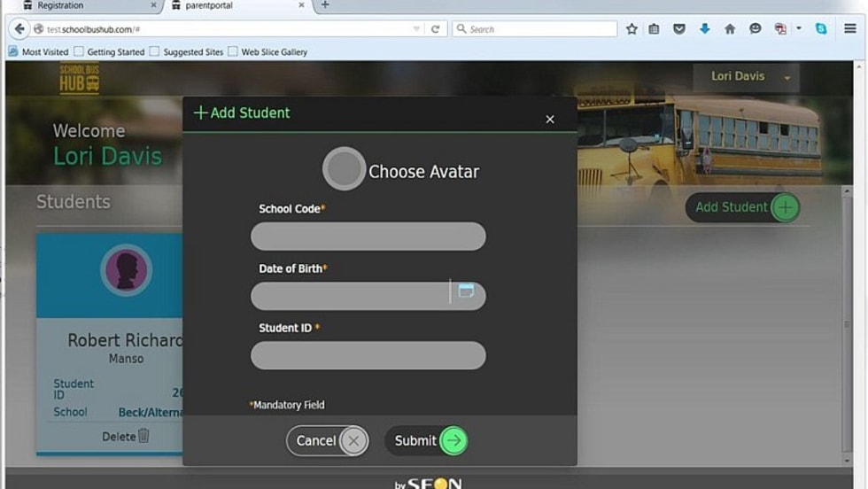Open the Date of Birth calendar picker
Screen dimensions: 868x489
[x=466, y=291]
